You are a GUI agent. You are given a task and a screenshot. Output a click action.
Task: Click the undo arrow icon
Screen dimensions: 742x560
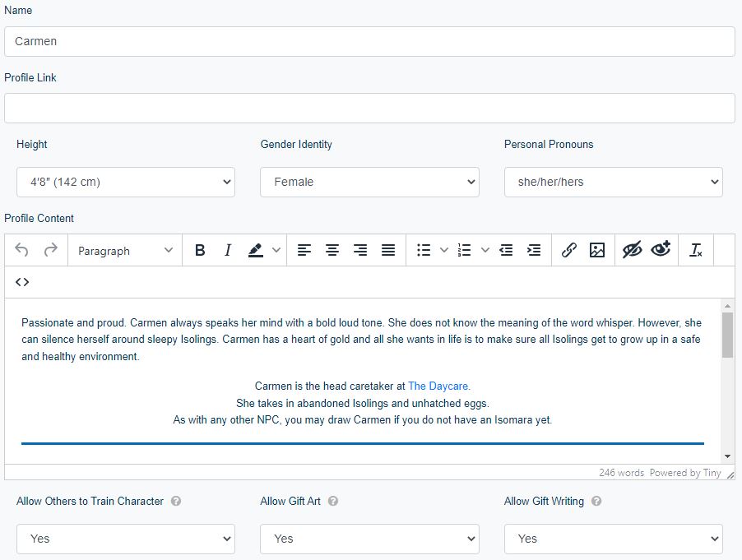click(x=22, y=251)
